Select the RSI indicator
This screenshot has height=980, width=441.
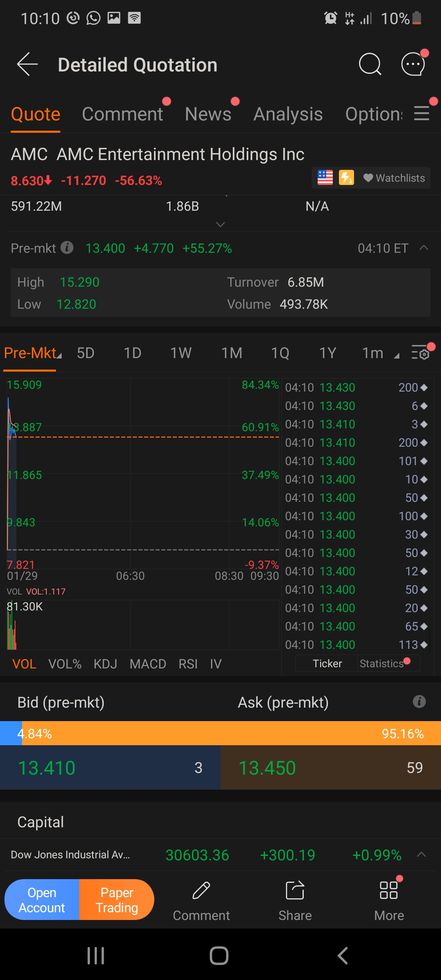tap(188, 664)
